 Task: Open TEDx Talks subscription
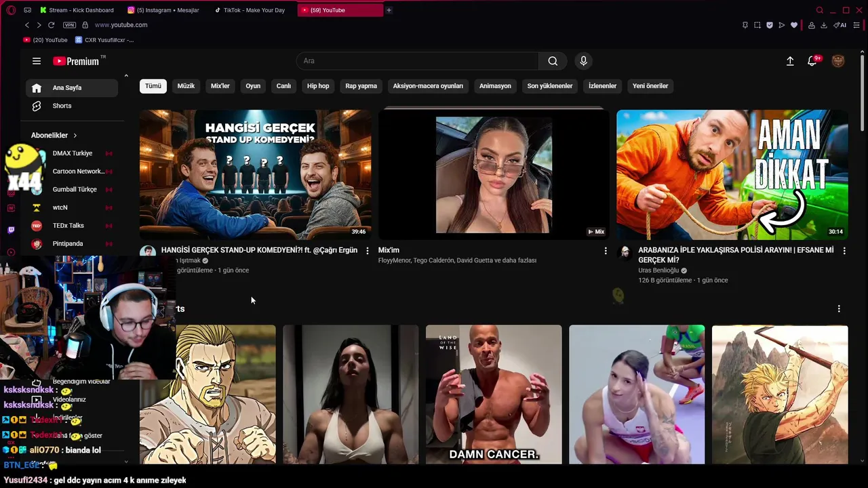click(x=72, y=226)
